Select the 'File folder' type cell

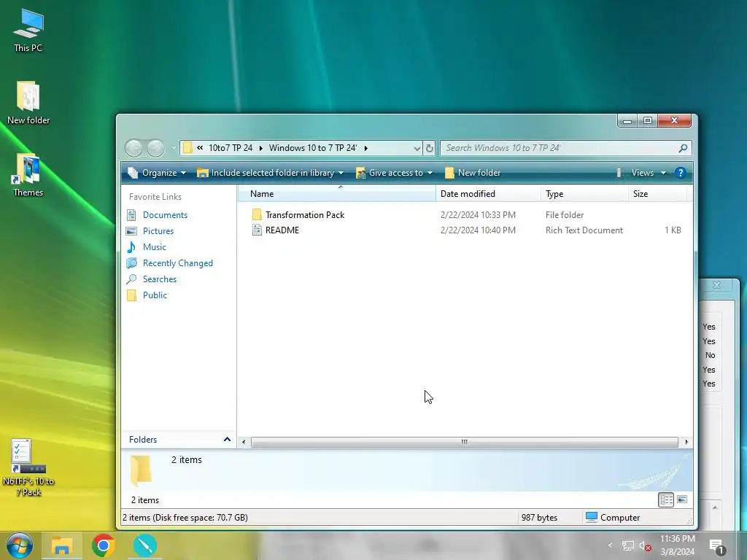point(565,215)
